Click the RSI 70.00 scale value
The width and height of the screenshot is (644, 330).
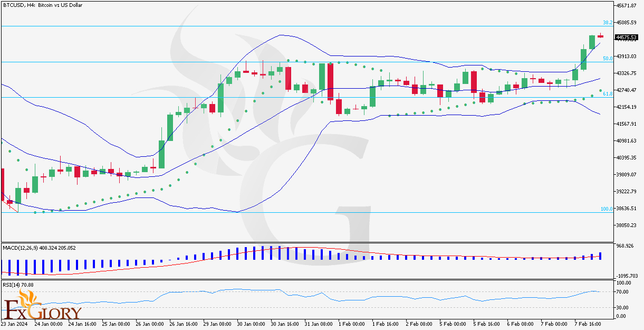[622, 291]
